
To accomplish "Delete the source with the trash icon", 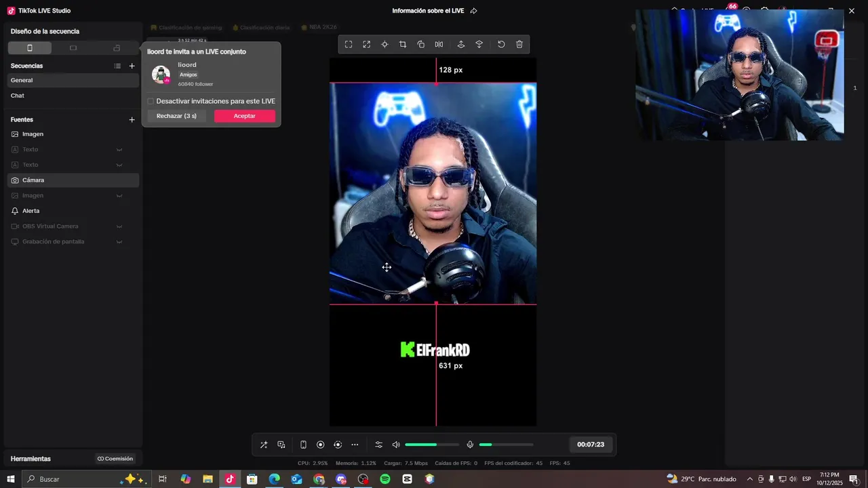I will pyautogui.click(x=519, y=45).
